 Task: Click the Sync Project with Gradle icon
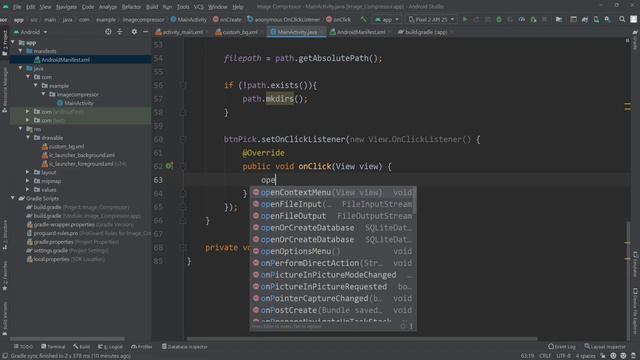tap(585, 19)
